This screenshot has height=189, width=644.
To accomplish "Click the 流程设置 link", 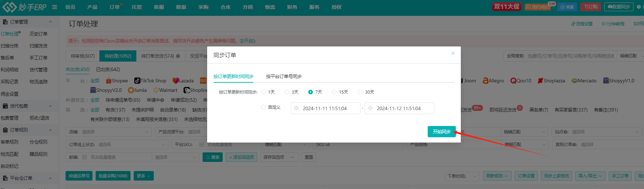I will pyautogui.click(x=582, y=24).
